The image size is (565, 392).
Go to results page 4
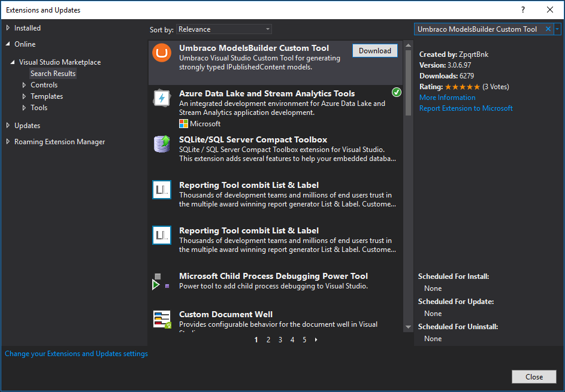point(292,340)
